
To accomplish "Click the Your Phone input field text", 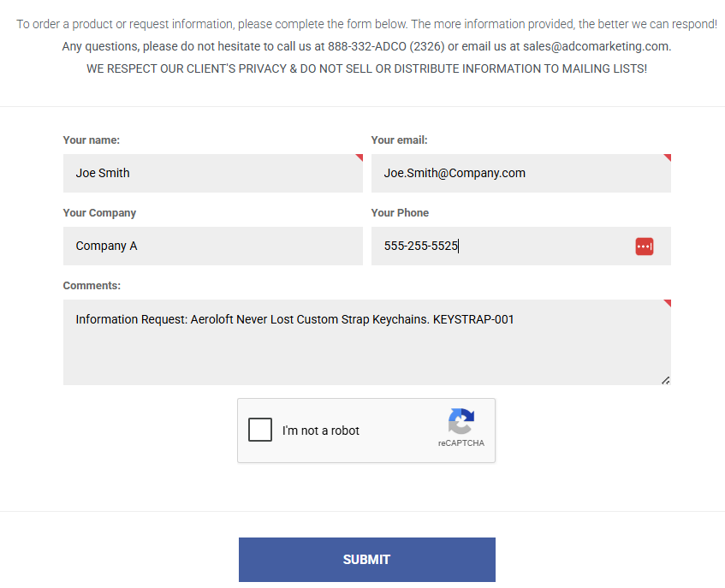I will pyautogui.click(x=421, y=246).
